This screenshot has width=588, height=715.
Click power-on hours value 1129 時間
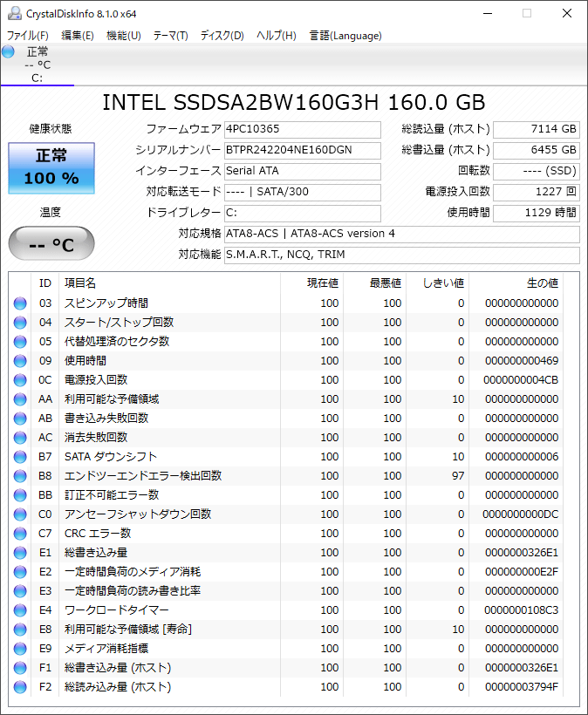tap(537, 213)
